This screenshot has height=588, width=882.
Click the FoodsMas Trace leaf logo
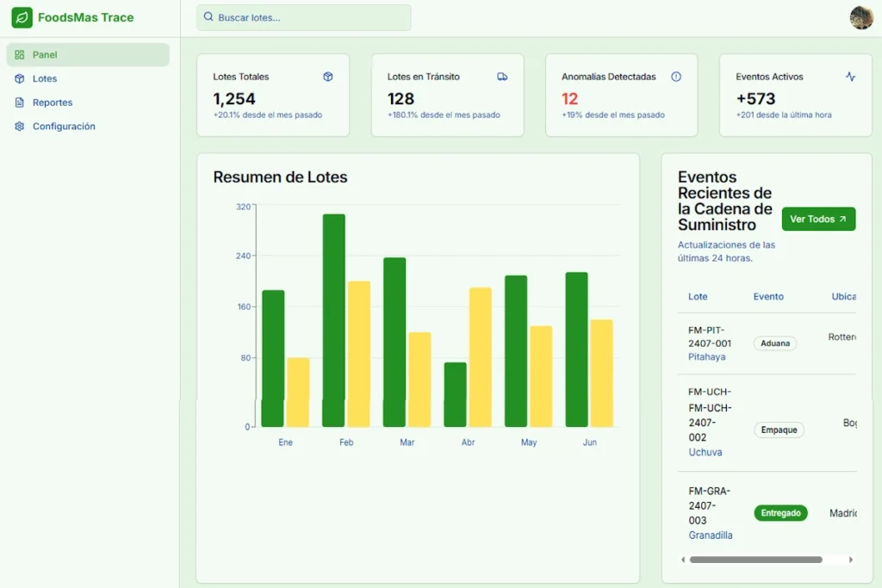click(22, 17)
